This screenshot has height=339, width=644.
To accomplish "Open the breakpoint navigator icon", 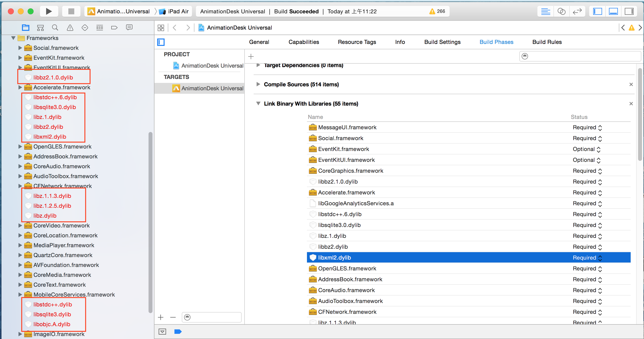I will (114, 27).
